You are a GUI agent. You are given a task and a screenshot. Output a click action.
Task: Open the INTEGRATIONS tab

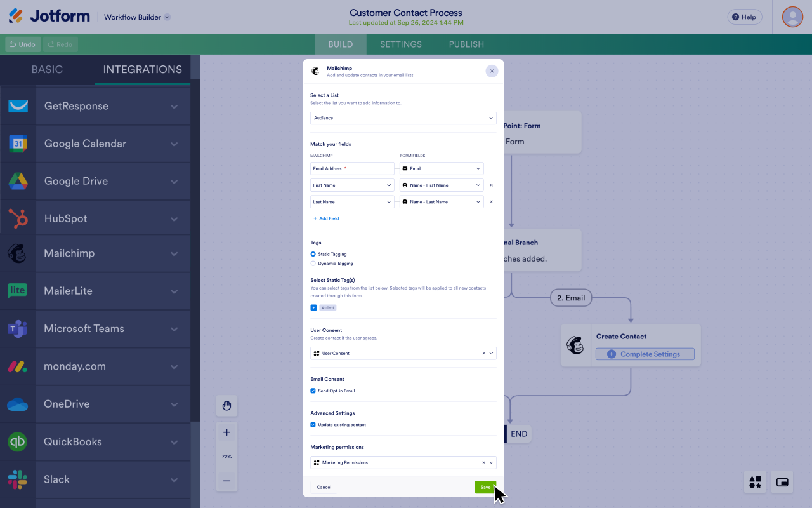coord(143,70)
